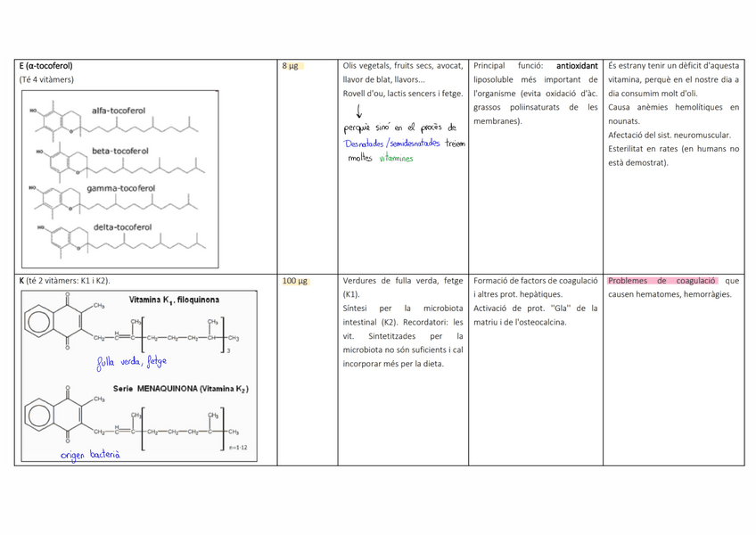Viewport: 756px width, 535px height.
Task: Click pink highlighted 'Problemes de coagulació'
Action: 662,281
